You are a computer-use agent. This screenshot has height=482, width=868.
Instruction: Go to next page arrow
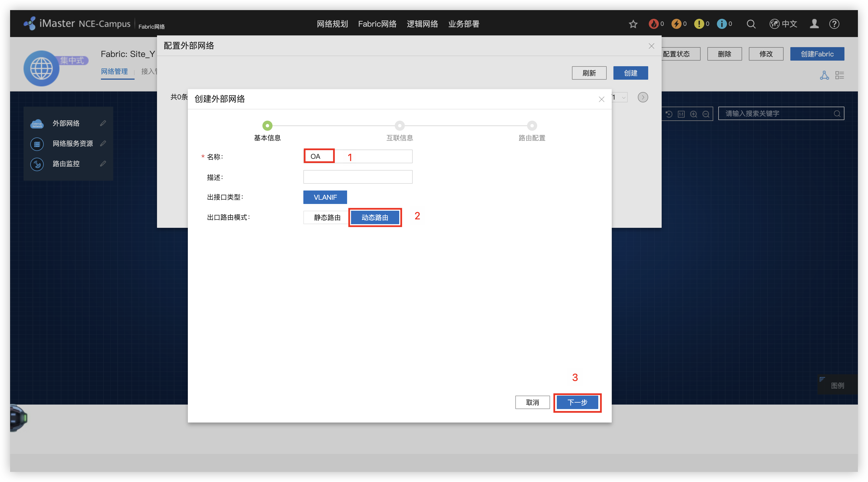click(x=643, y=97)
